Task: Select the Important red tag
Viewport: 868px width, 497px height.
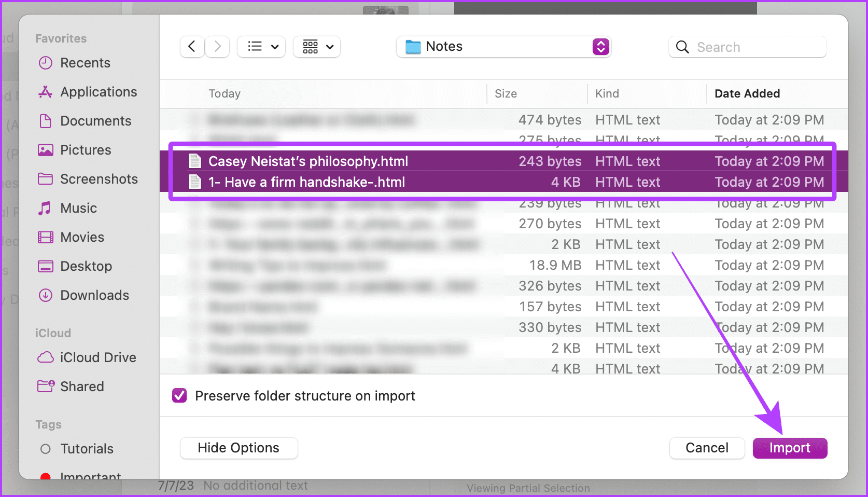Action: tap(47, 476)
